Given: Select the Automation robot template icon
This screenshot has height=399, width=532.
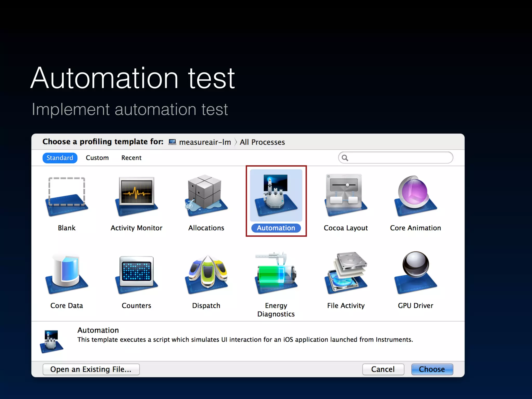Looking at the screenshot, I should (276, 196).
